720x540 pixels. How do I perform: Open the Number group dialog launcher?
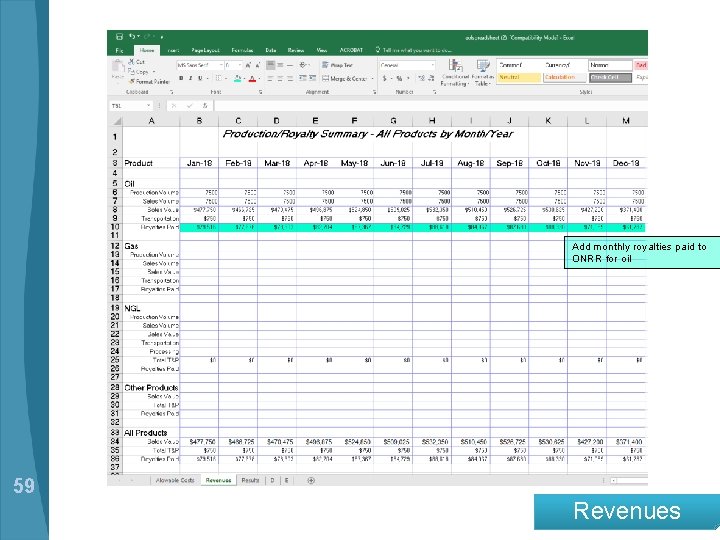point(434,92)
